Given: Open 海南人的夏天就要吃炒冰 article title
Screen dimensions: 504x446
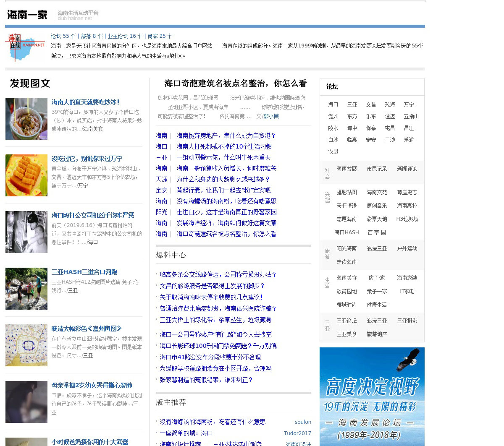Looking at the screenshot, I should pos(86,102).
